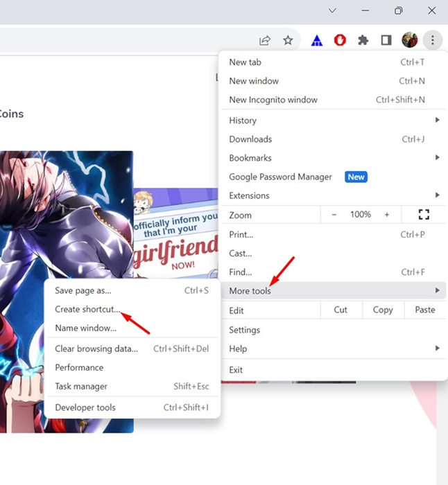Open Clear browsing data... option

132,349
